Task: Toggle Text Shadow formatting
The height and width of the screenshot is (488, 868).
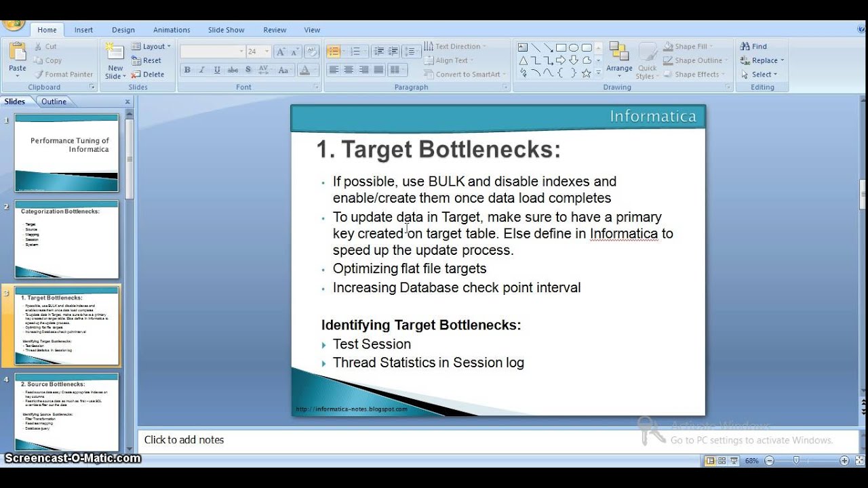Action: (248, 70)
